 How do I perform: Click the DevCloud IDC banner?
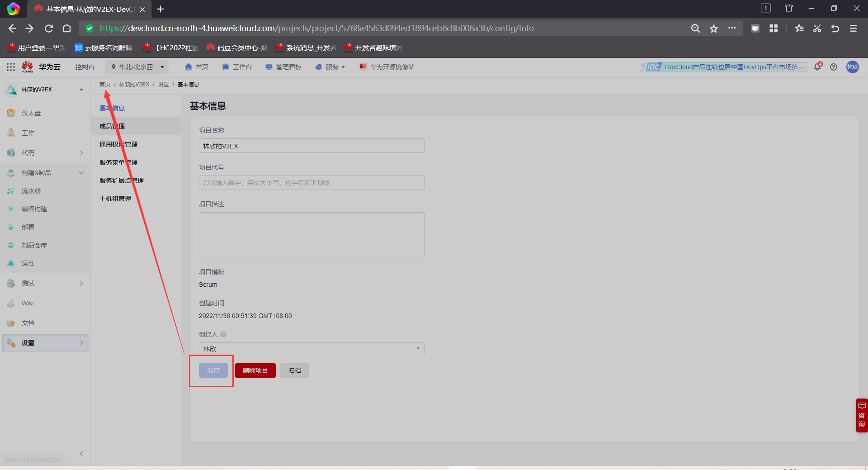click(724, 67)
